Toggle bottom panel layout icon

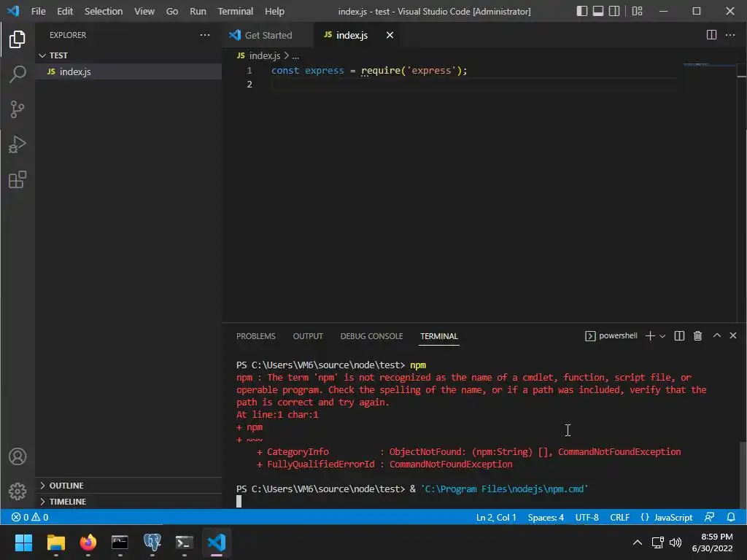[598, 11]
